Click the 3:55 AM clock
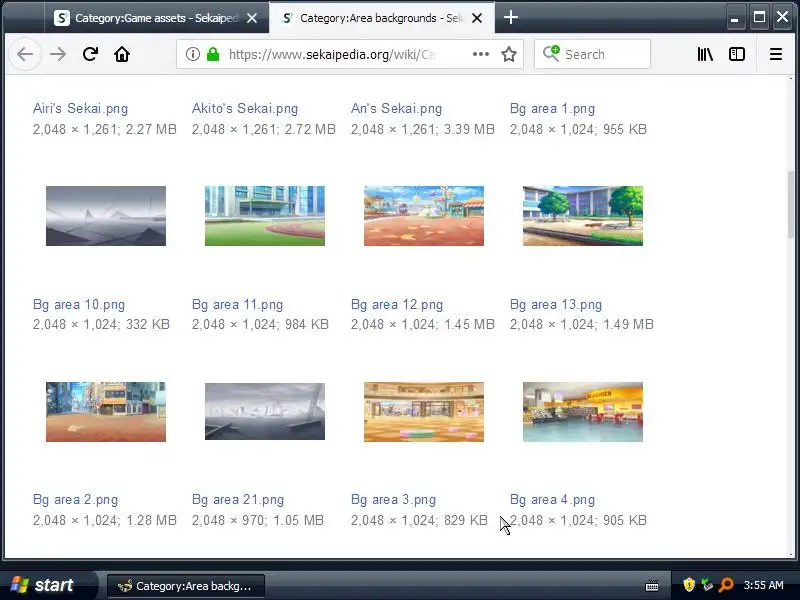Viewport: 800px width, 600px height. tap(763, 585)
